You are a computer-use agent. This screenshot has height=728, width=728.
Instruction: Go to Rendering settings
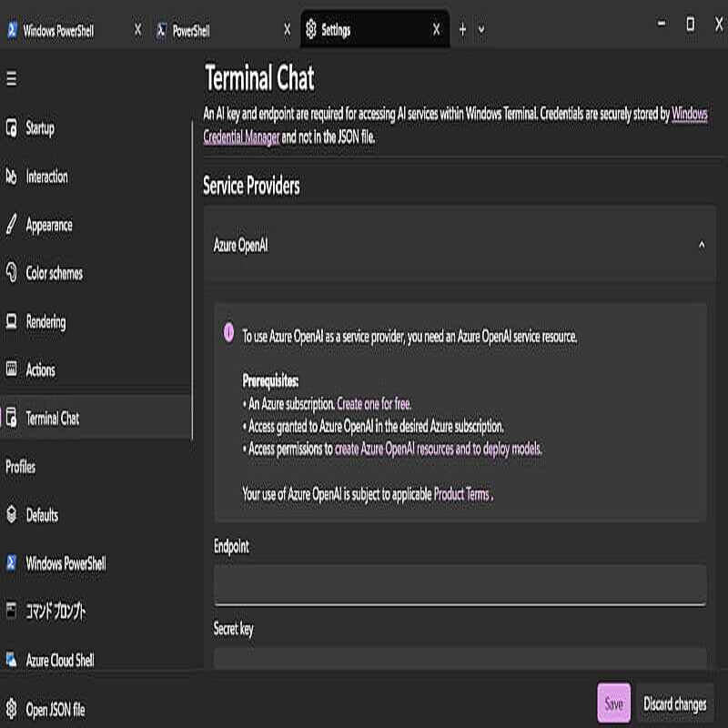[x=45, y=322]
